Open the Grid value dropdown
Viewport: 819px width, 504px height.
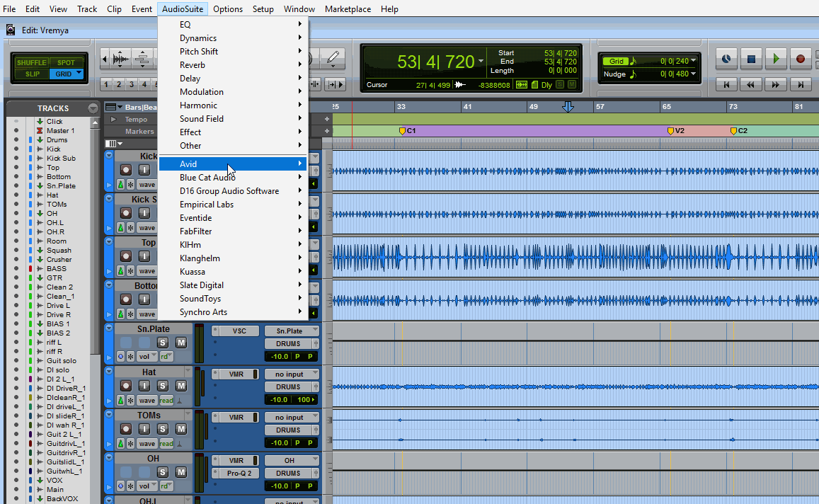694,62
